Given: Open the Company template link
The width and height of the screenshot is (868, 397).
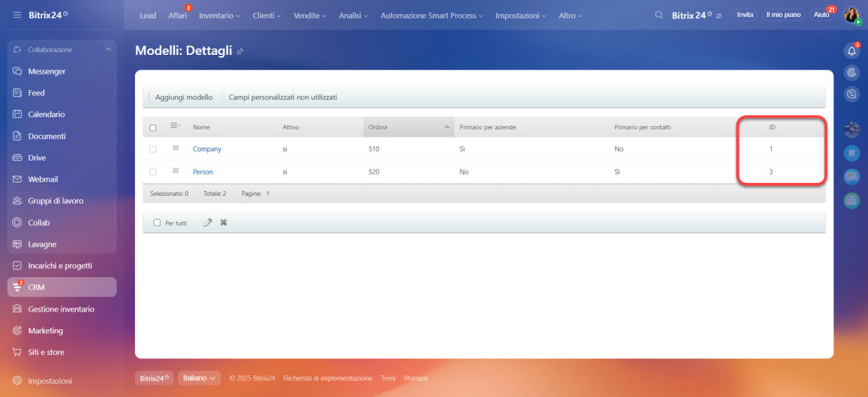Looking at the screenshot, I should pos(207,149).
